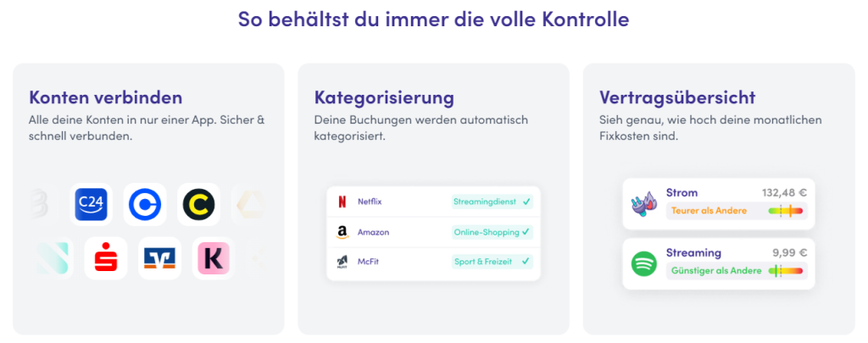The height and width of the screenshot is (343, 868).
Task: Click the McFit logo icon
Action: (342, 262)
